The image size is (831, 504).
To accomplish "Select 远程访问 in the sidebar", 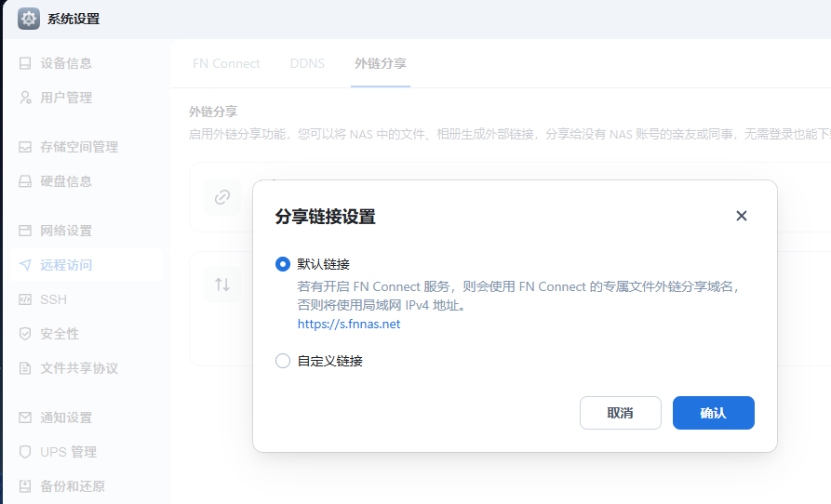I will point(86,265).
